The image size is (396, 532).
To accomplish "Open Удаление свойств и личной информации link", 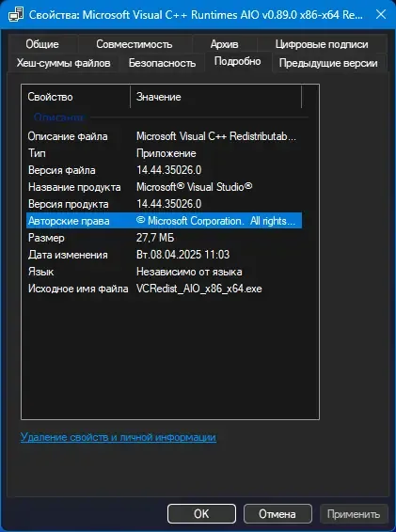I will (119, 437).
